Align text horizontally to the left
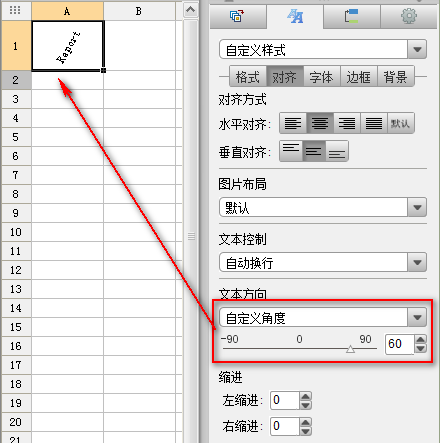This screenshot has height=443, width=440. click(293, 123)
